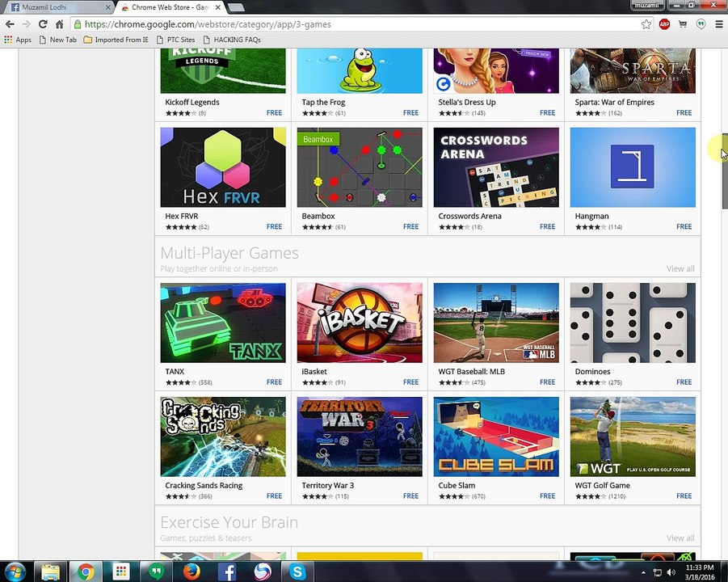Click the volume speaker tray icon
Screen dimensions: 728x582
(x=671, y=572)
